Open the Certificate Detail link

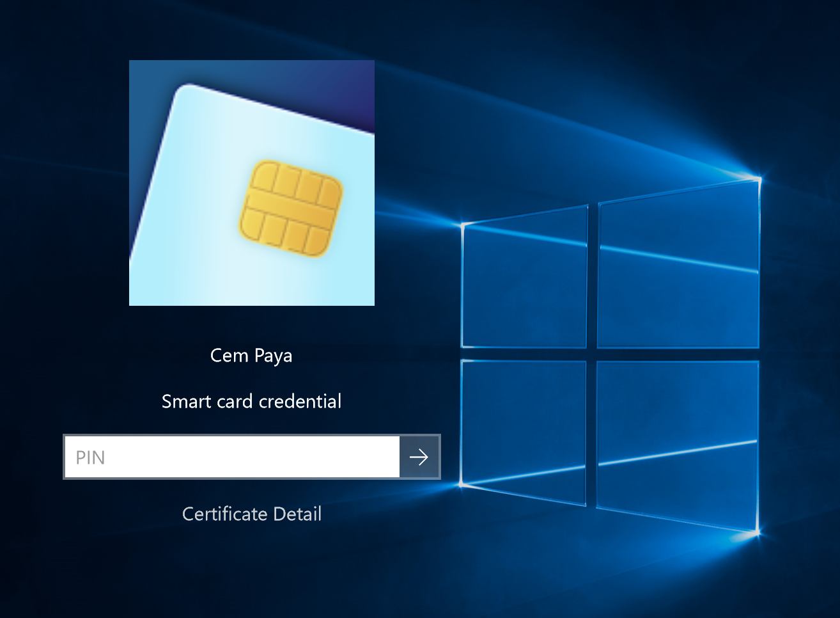[251, 514]
